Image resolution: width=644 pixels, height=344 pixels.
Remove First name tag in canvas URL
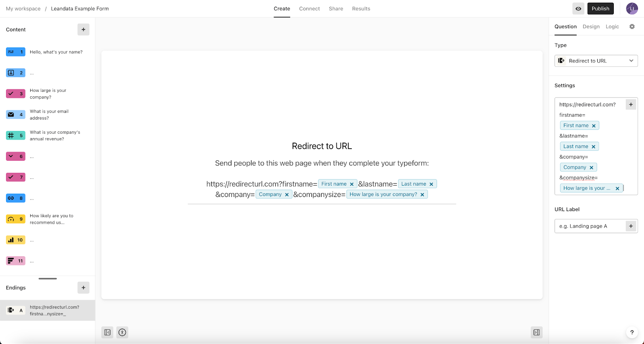(x=352, y=184)
